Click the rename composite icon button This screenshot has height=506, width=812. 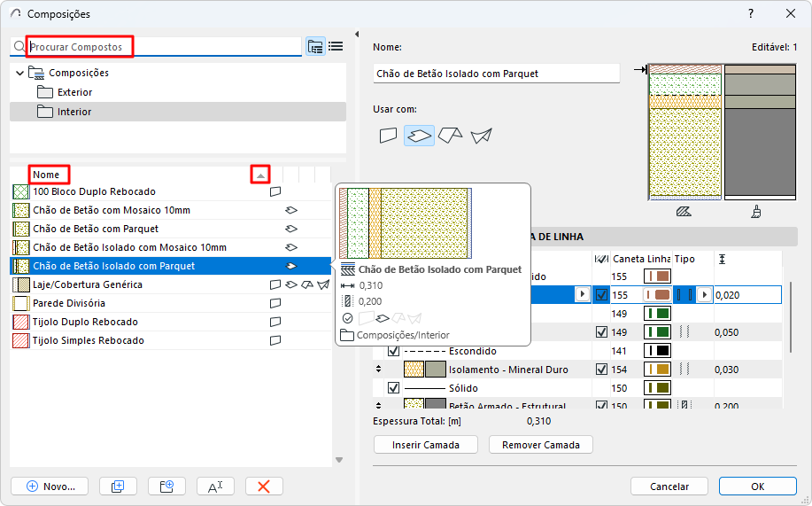pyautogui.click(x=215, y=486)
